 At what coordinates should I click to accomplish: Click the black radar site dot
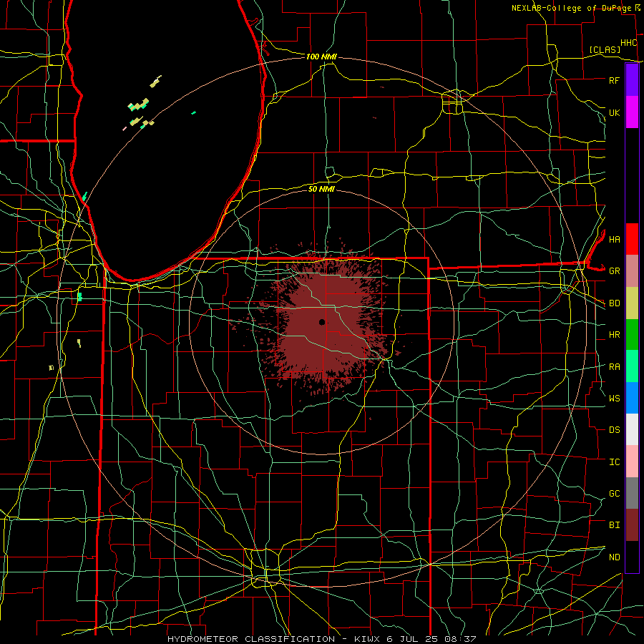pyautogui.click(x=322, y=322)
